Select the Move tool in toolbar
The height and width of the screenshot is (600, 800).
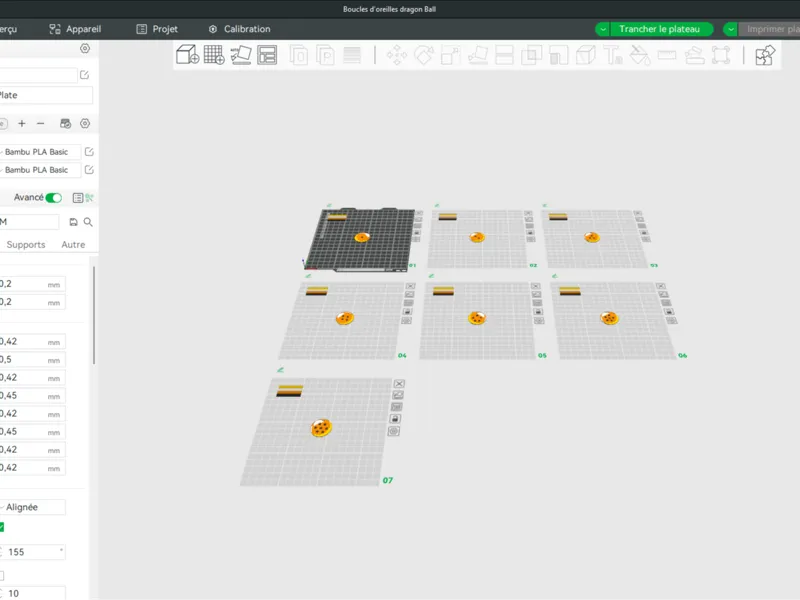396,55
